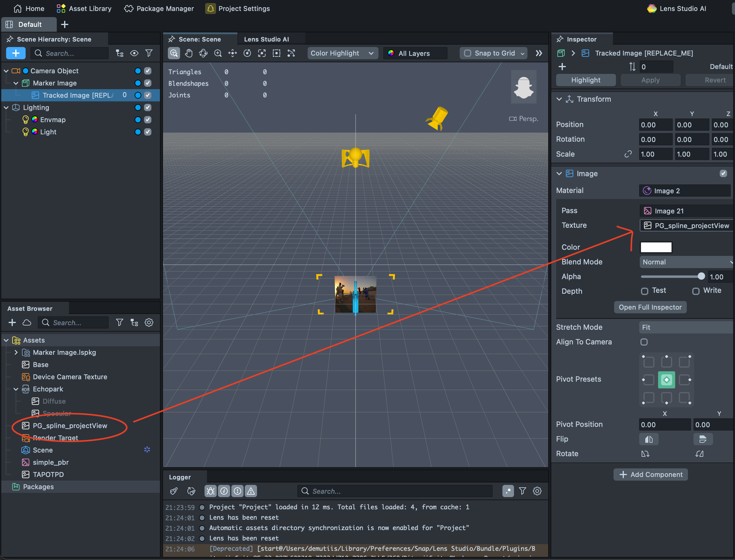Click the overflow double-chevron in Scene toolbar
Screen dimensions: 735x560
tap(539, 53)
